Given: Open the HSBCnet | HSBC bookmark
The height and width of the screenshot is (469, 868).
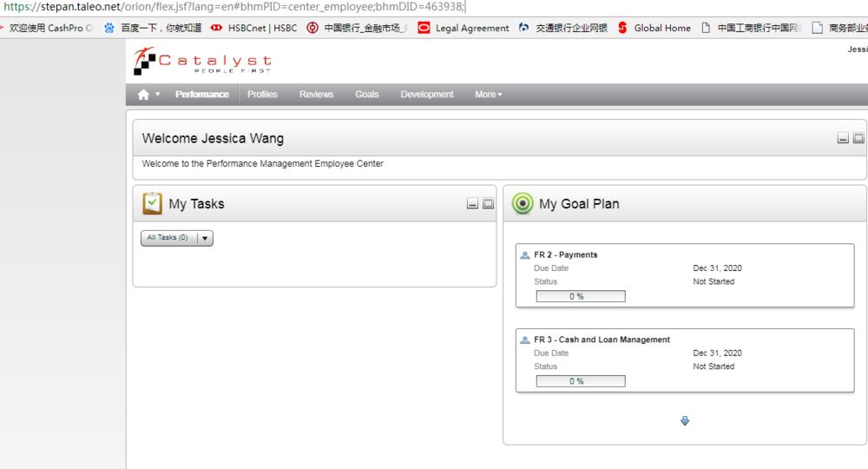Looking at the screenshot, I should 254,28.
